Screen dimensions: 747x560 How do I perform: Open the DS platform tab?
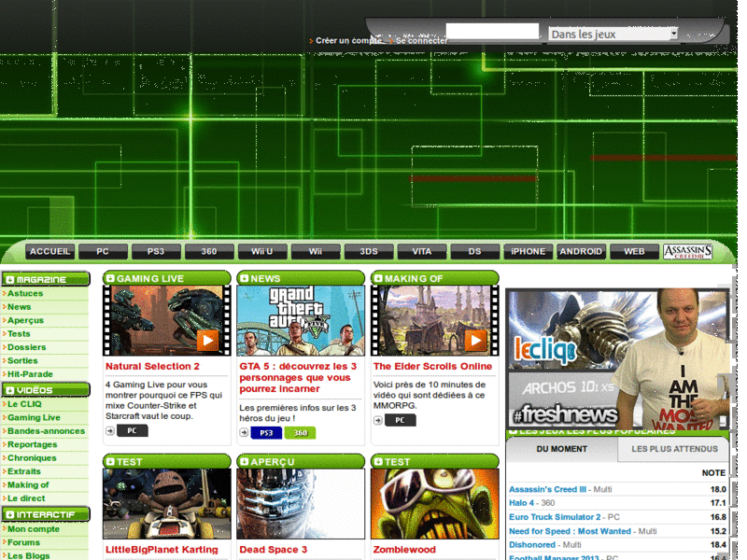pos(475,251)
